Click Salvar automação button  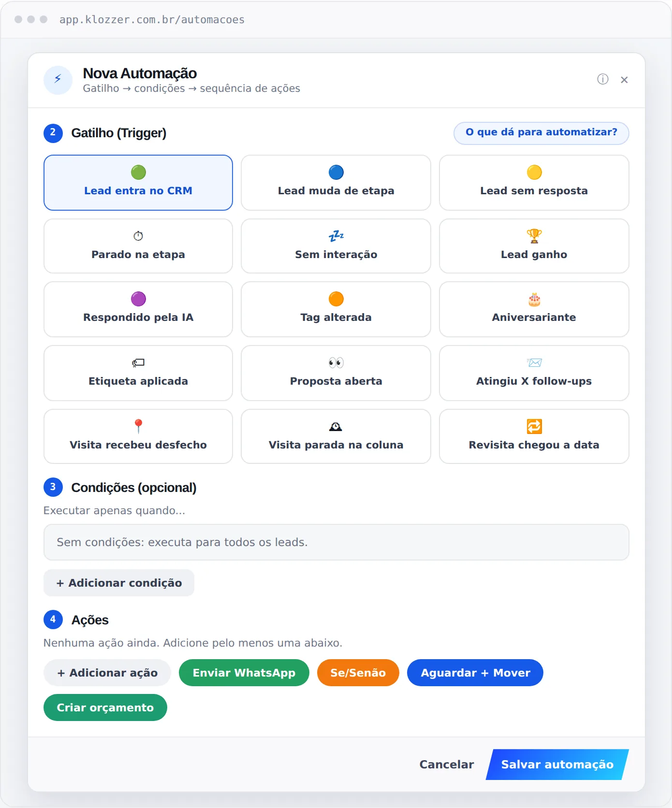click(x=557, y=765)
